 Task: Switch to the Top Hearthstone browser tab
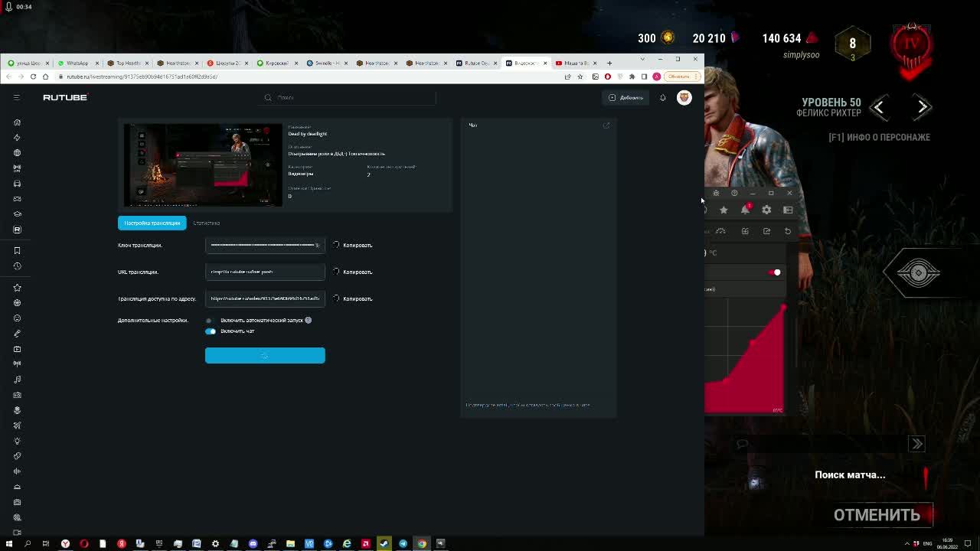127,63
